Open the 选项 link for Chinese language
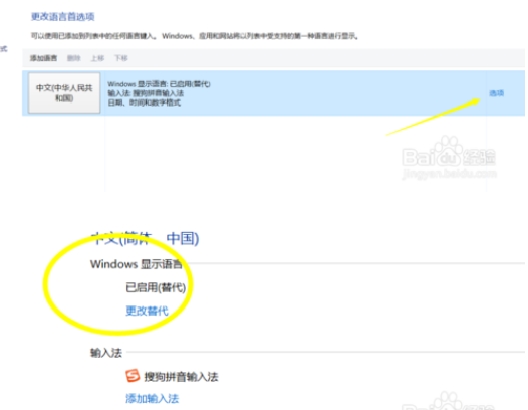This screenshot has height=410, width=528. click(497, 93)
